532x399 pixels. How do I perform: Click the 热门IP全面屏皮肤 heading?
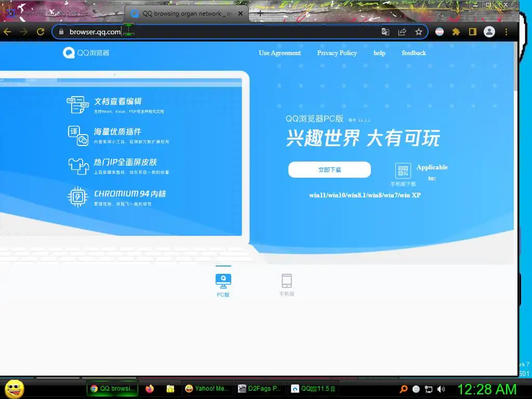(125, 162)
